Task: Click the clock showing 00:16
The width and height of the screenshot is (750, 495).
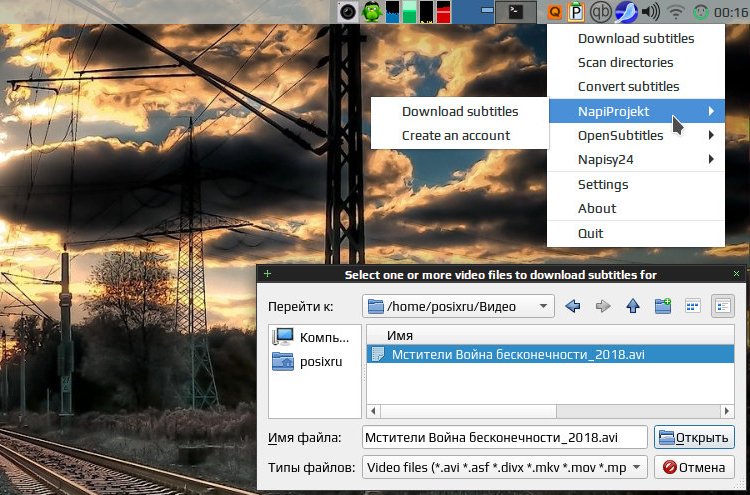Action: (730, 12)
